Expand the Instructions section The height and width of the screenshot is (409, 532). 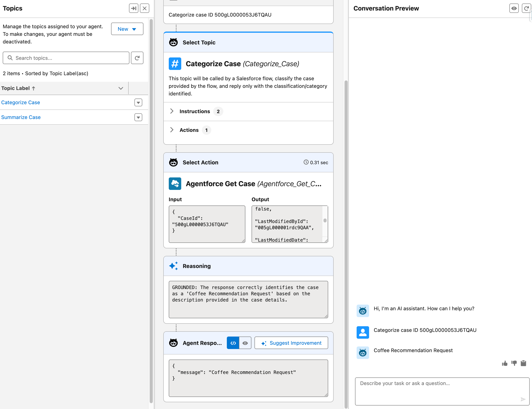(x=172, y=111)
